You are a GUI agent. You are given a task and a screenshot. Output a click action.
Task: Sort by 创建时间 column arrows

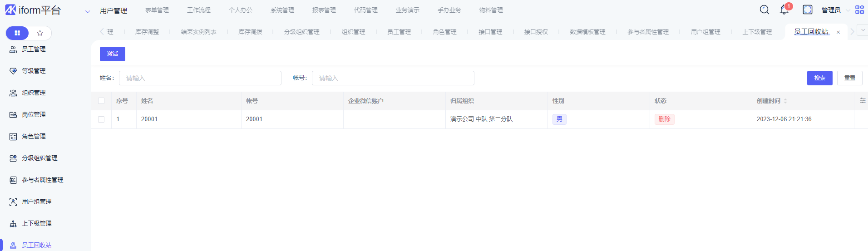tap(785, 101)
